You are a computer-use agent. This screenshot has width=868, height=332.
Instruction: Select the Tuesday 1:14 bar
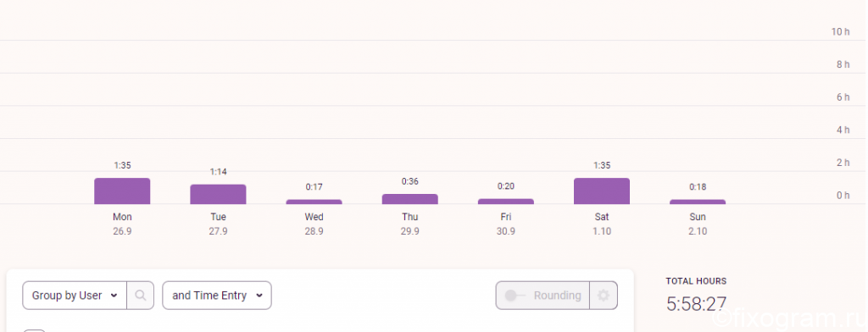click(218, 194)
